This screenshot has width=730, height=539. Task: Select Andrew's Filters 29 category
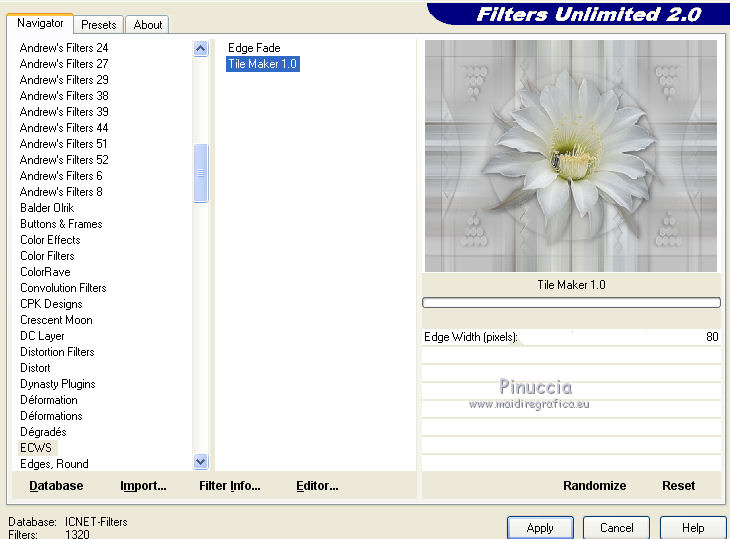[64, 80]
